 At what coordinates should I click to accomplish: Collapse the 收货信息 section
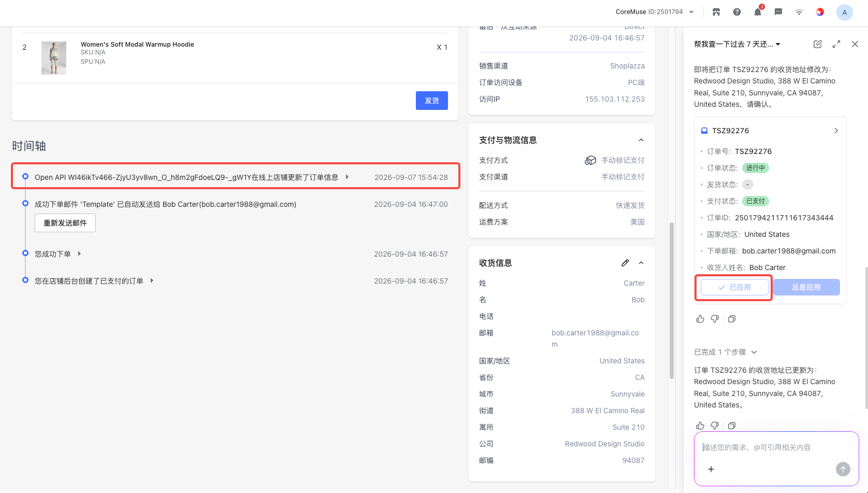coord(641,263)
